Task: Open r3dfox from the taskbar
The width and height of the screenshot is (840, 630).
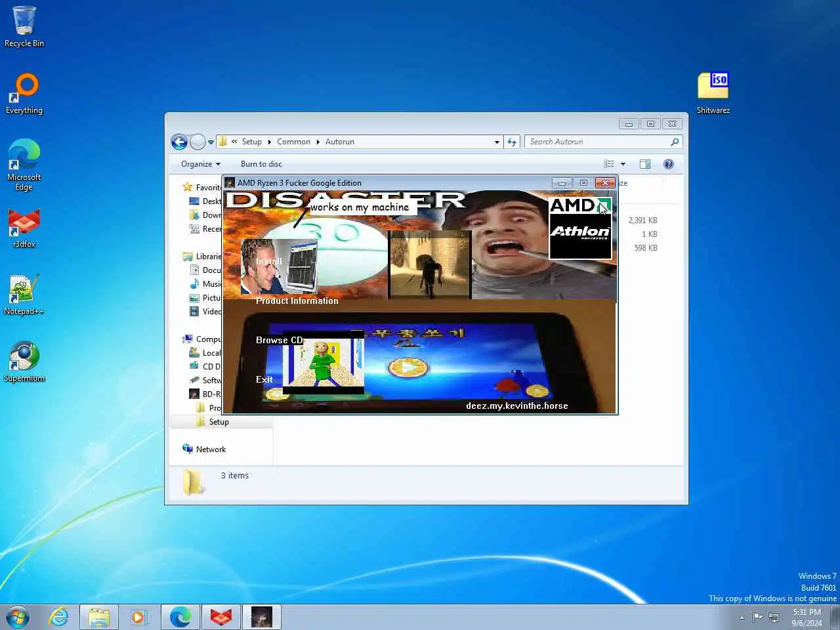Action: pos(221,617)
